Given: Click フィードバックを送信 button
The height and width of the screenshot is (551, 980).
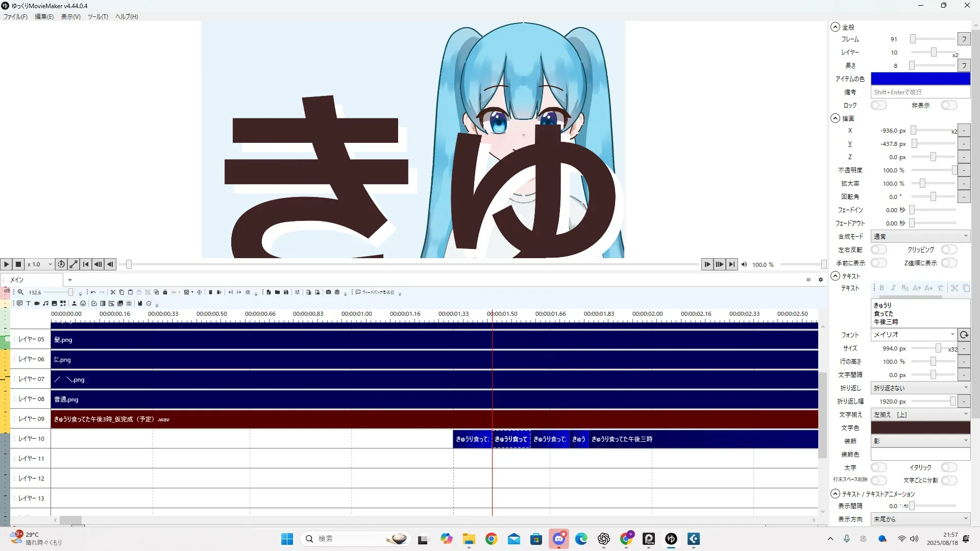Looking at the screenshot, I should click(x=375, y=292).
